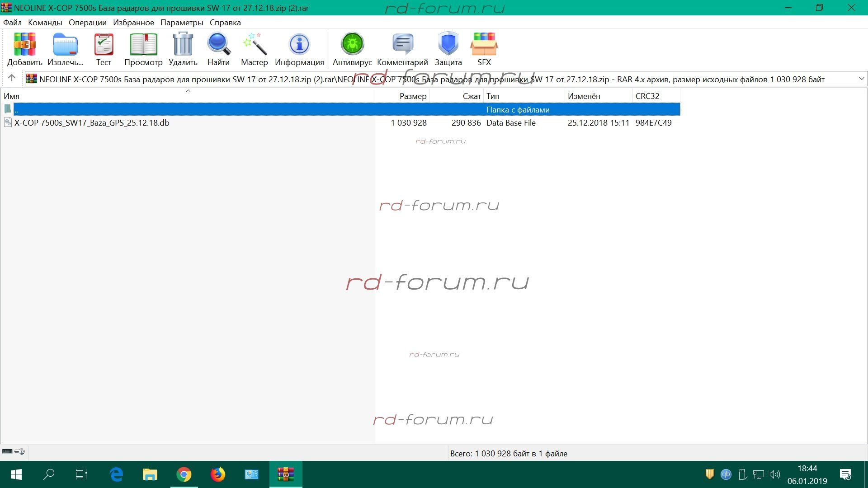Open the Файл menu
This screenshot has height=488, width=868.
[x=12, y=23]
